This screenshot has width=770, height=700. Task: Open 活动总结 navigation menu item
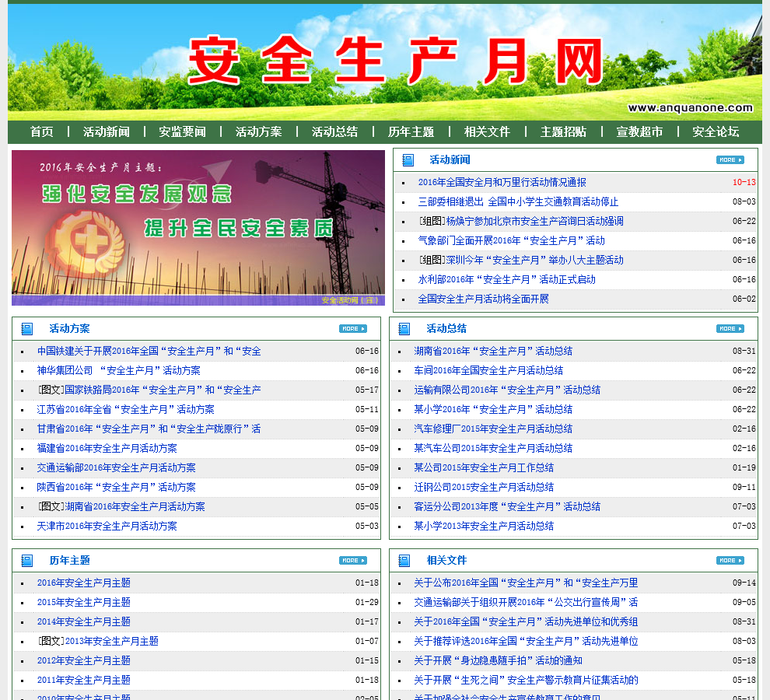335,131
